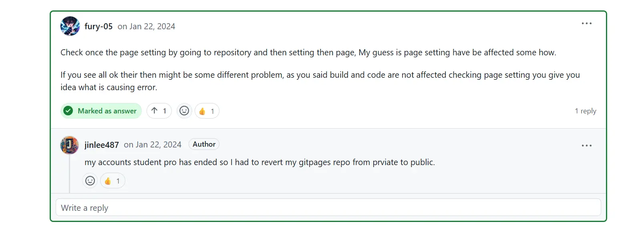644x230 pixels.
Task: Open jinlee487's profile avatar
Action: 69,145
